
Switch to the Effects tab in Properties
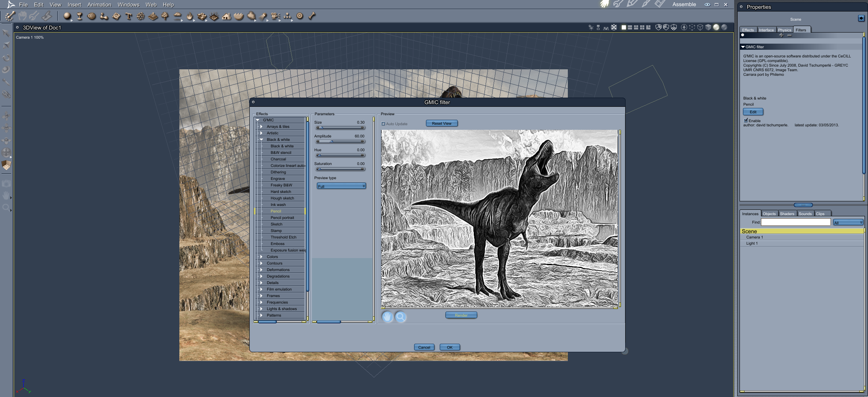pos(748,30)
